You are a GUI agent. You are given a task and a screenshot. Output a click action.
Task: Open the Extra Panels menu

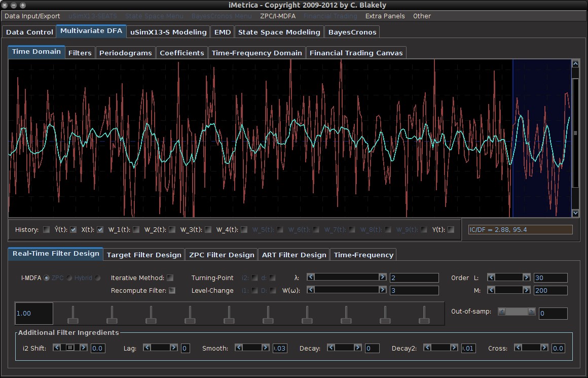point(385,16)
